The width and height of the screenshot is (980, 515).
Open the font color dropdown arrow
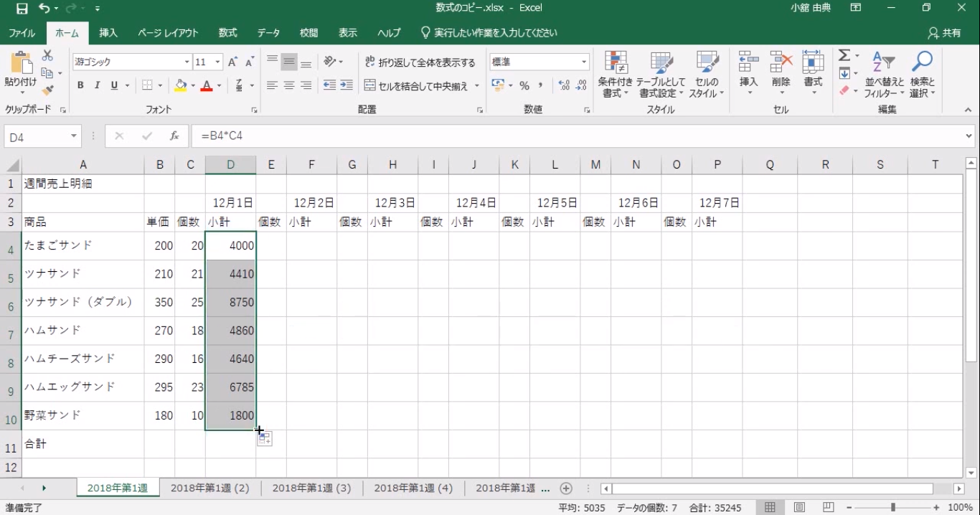point(219,85)
